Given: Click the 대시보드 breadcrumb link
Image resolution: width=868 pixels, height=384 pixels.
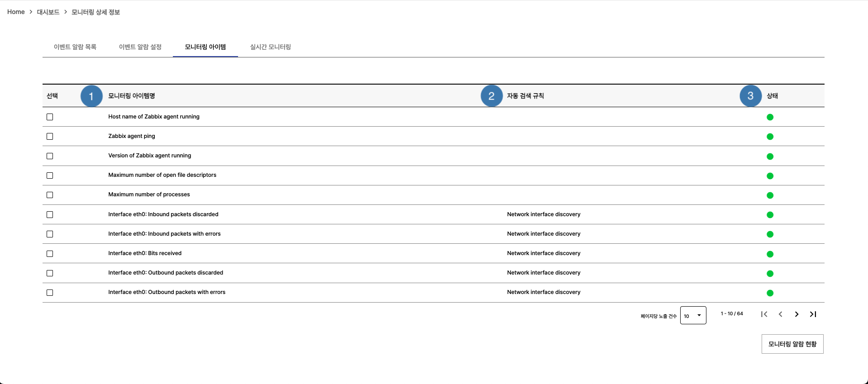Looking at the screenshot, I should (x=48, y=12).
